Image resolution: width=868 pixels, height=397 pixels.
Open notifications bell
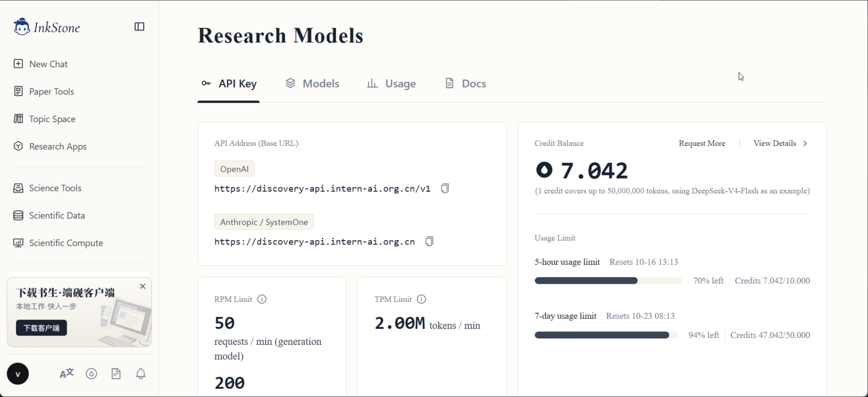pyautogui.click(x=141, y=374)
